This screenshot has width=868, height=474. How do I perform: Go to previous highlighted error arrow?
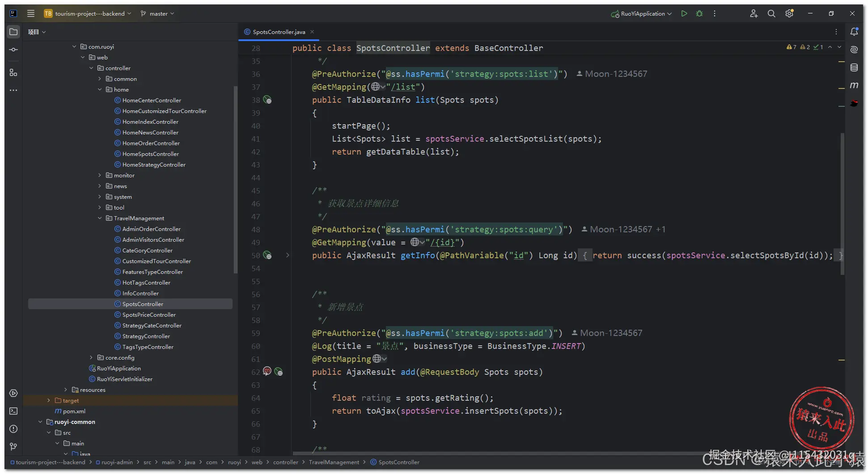(x=830, y=47)
